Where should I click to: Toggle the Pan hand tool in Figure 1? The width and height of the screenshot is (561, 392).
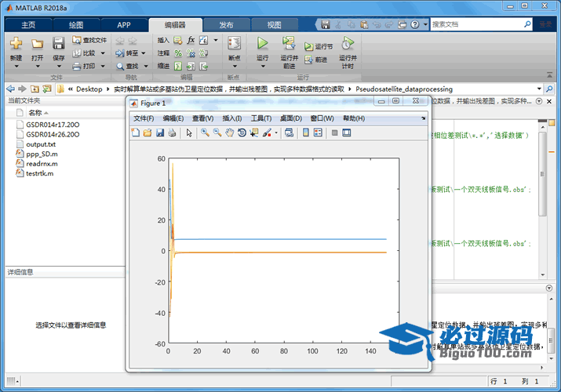pos(229,133)
